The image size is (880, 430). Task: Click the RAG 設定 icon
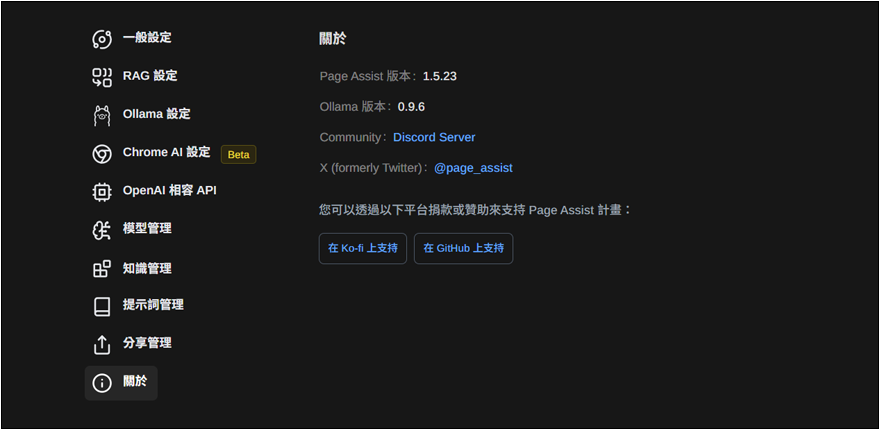click(102, 77)
